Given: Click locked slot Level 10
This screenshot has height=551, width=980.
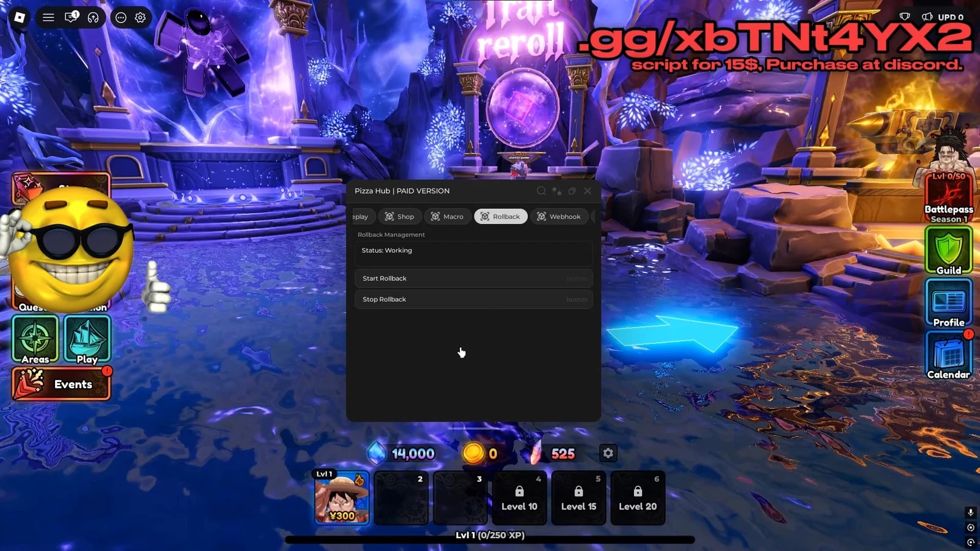Looking at the screenshot, I should tap(519, 498).
